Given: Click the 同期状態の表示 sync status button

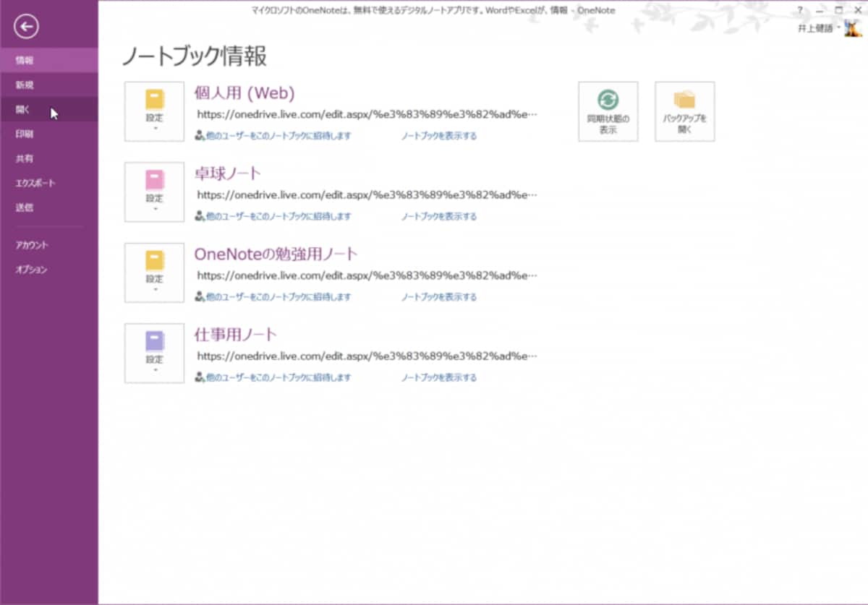Looking at the screenshot, I should click(x=608, y=111).
